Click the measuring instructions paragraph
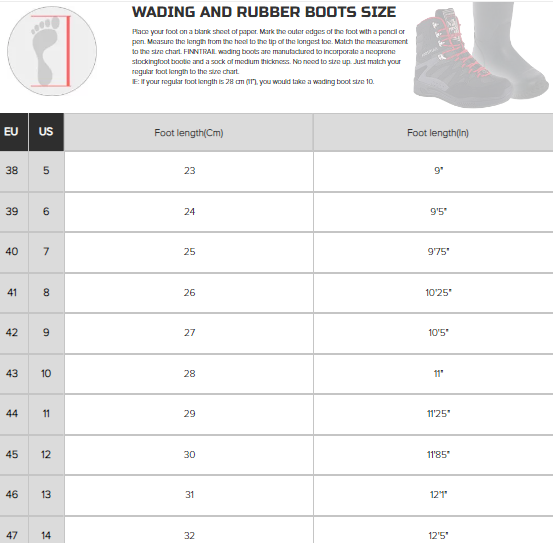Image resolution: width=553 pixels, height=543 pixels. coord(270,56)
